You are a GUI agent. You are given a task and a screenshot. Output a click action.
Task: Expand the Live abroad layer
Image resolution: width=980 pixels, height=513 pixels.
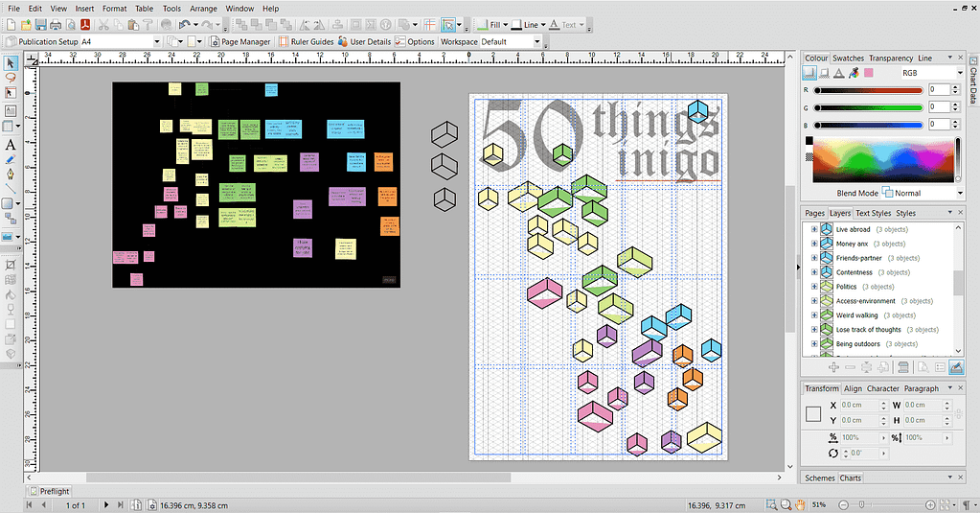click(814, 229)
